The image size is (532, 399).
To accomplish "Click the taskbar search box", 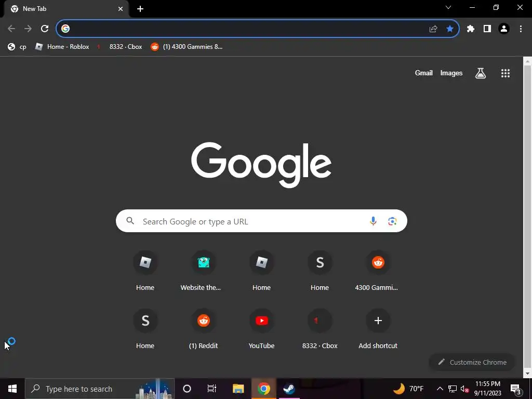I will click(x=100, y=389).
